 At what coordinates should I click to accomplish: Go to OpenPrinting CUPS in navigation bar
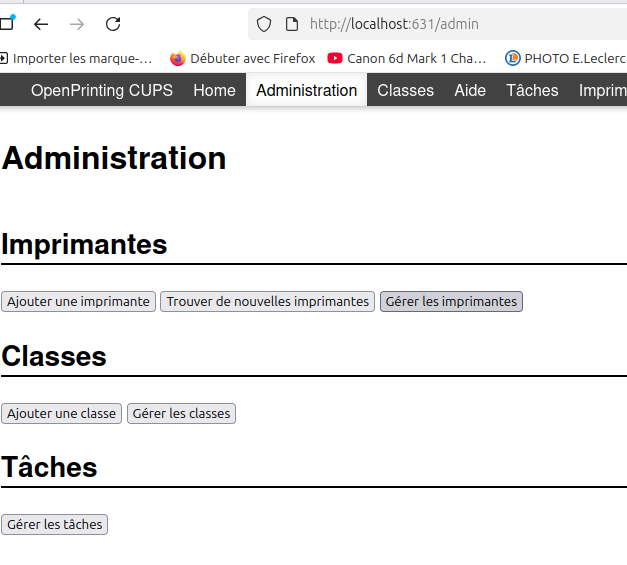pos(101,90)
